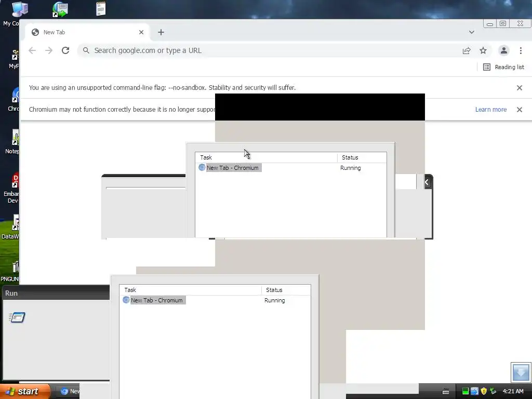The height and width of the screenshot is (399, 532).
Task: Expand the tab search chevron
Action: click(472, 32)
